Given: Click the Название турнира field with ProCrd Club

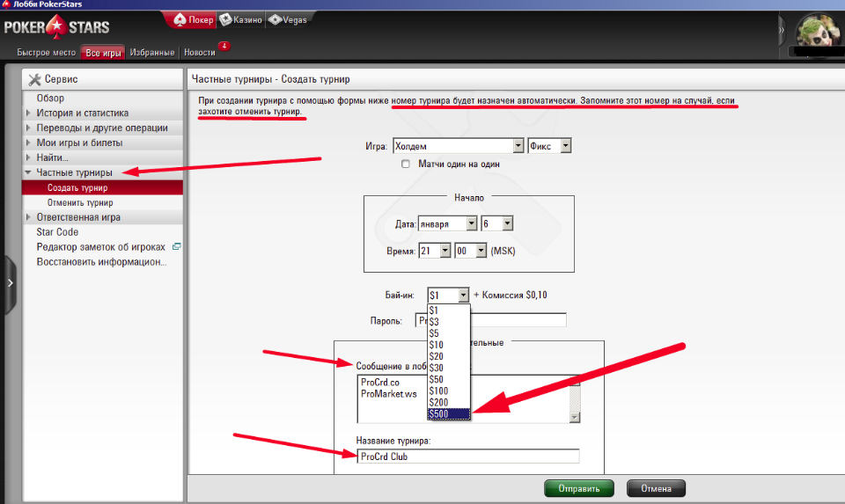Looking at the screenshot, I should (467, 457).
